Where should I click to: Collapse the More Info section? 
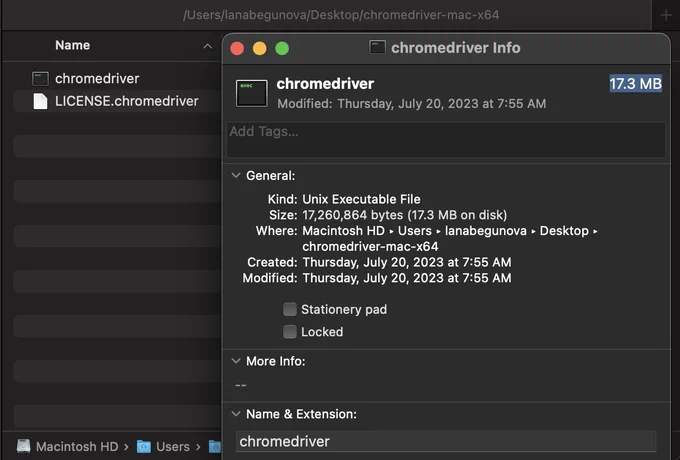coord(236,361)
